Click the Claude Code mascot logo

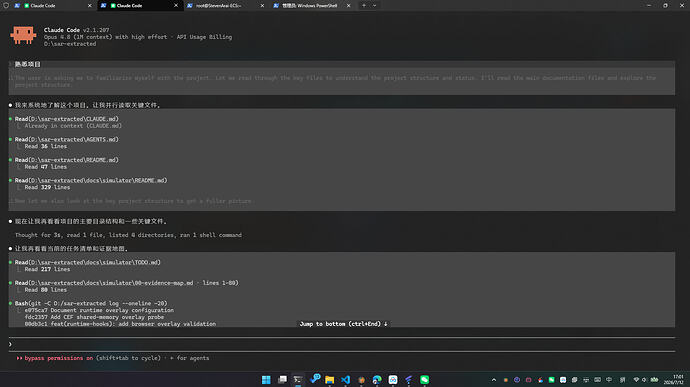[23, 35]
